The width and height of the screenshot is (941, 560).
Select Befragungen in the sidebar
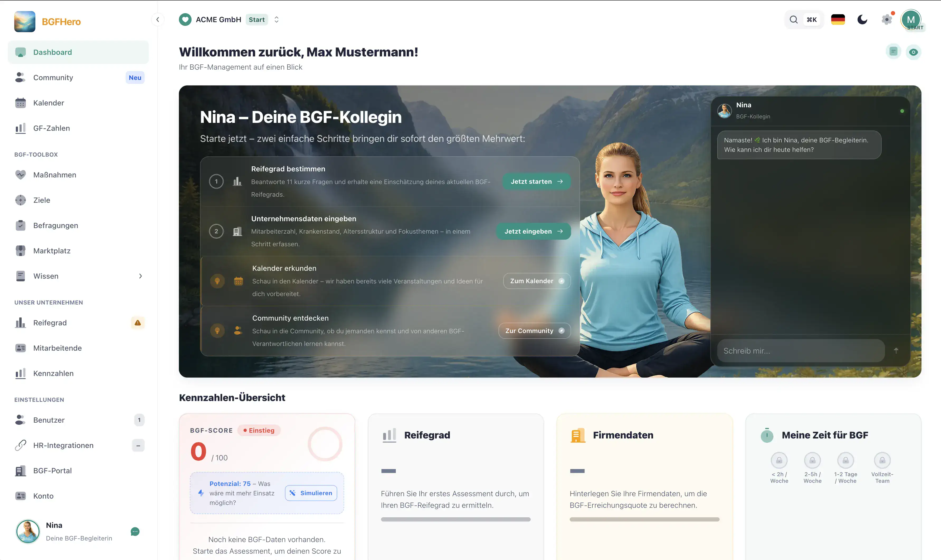(55, 225)
